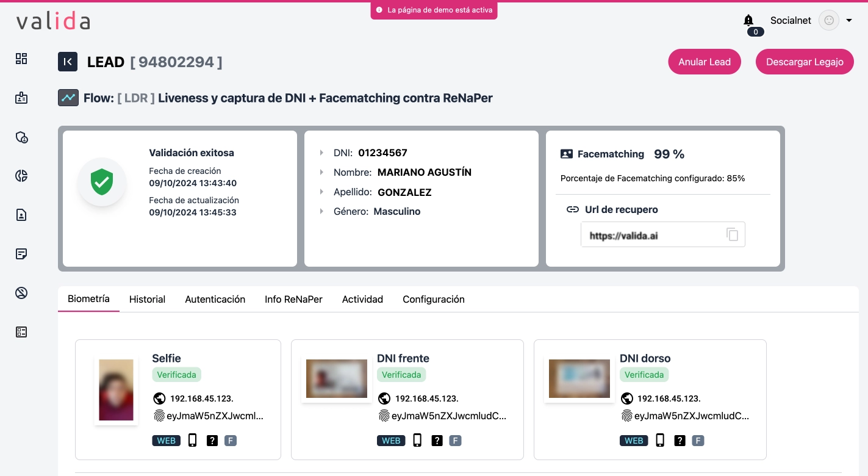The width and height of the screenshot is (868, 476).
Task: Expand the DNI field chevron
Action: tap(323, 153)
